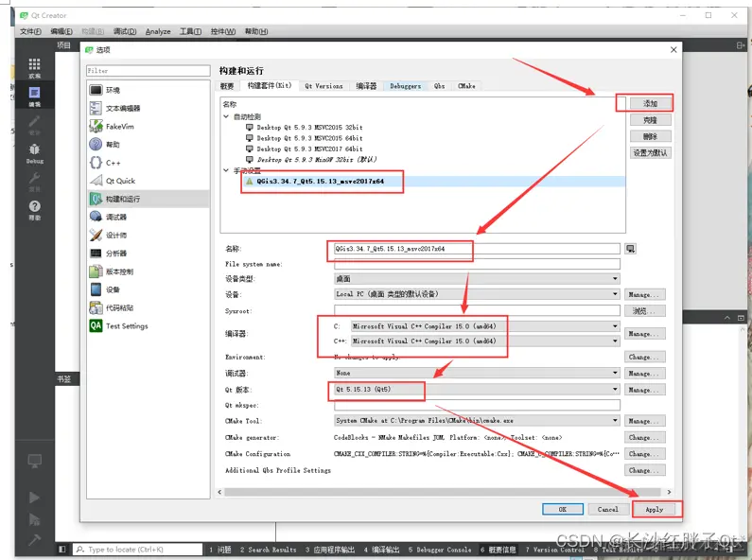Screen dimensions: 752x560
Task: Open the Devices options category
Action: click(149, 289)
